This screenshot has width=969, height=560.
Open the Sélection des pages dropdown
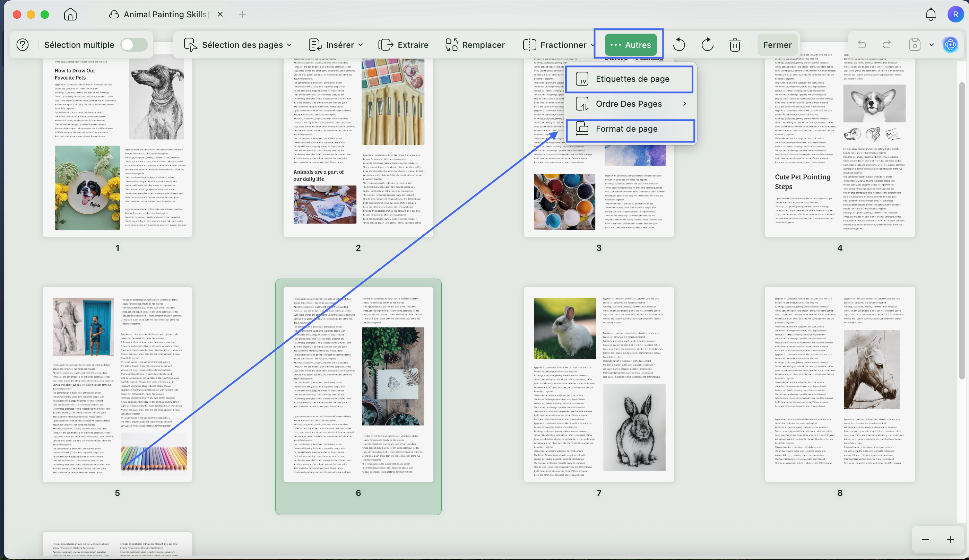click(237, 45)
